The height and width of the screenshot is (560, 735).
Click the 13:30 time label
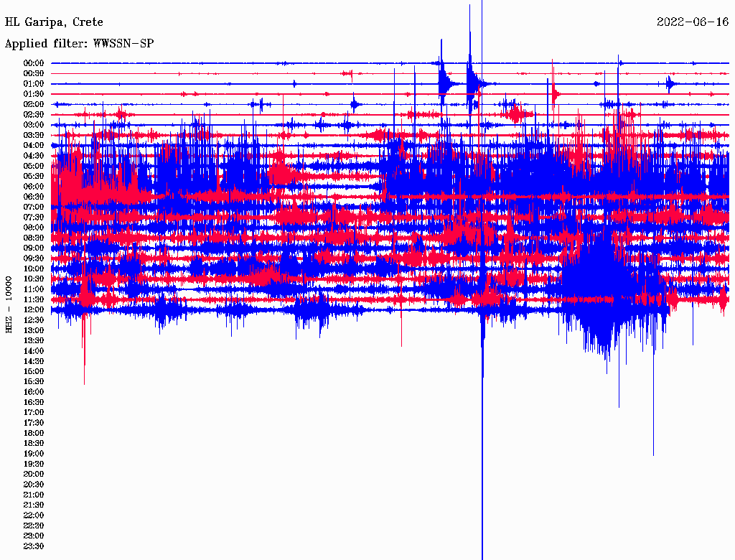34,340
